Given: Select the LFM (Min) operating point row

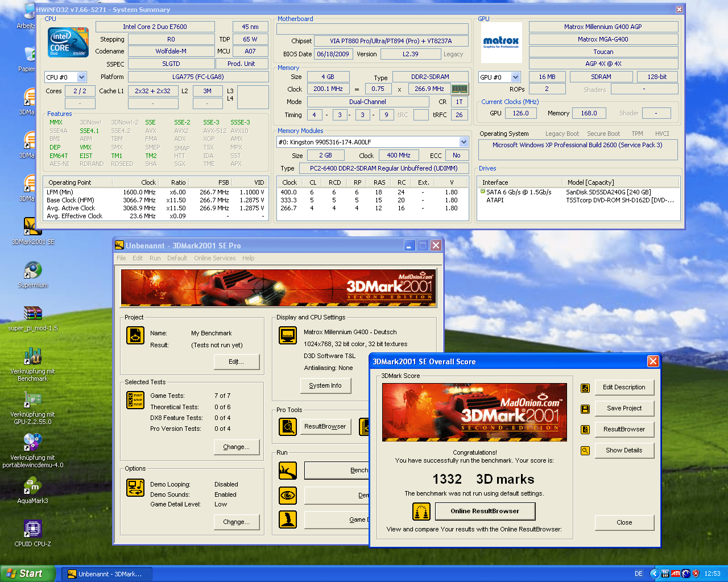Looking at the screenshot, I should click(x=155, y=192).
